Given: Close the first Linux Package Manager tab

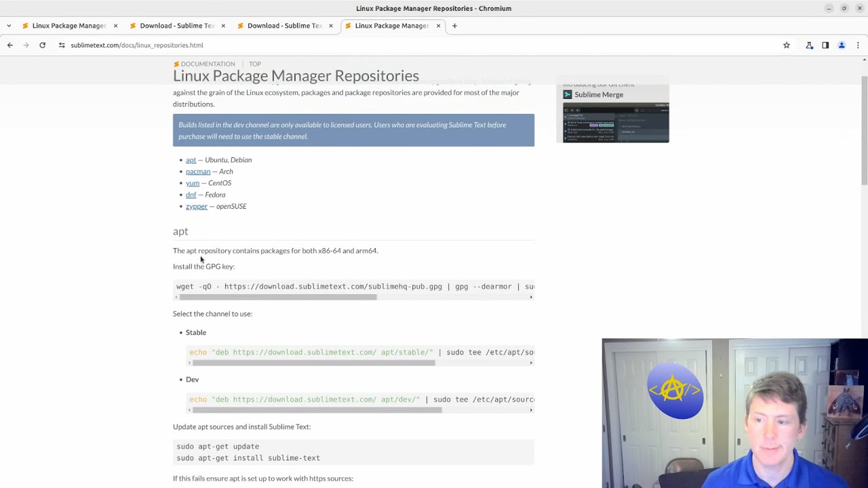Looking at the screenshot, I should [x=115, y=26].
